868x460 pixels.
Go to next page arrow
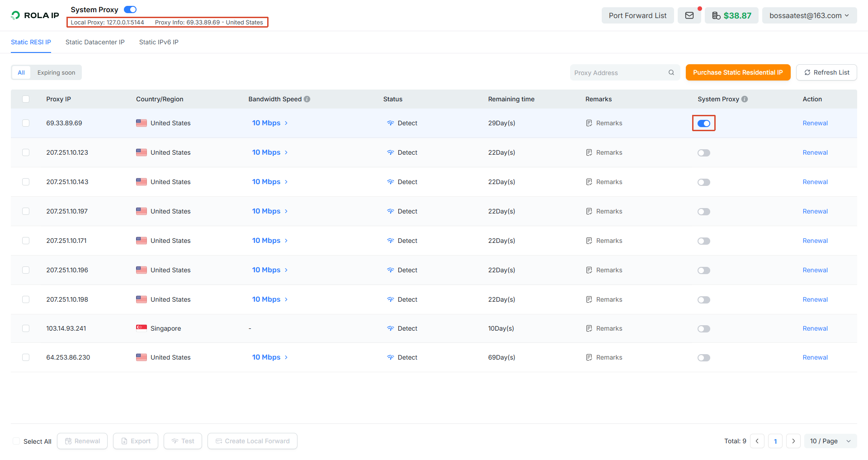tap(793, 441)
